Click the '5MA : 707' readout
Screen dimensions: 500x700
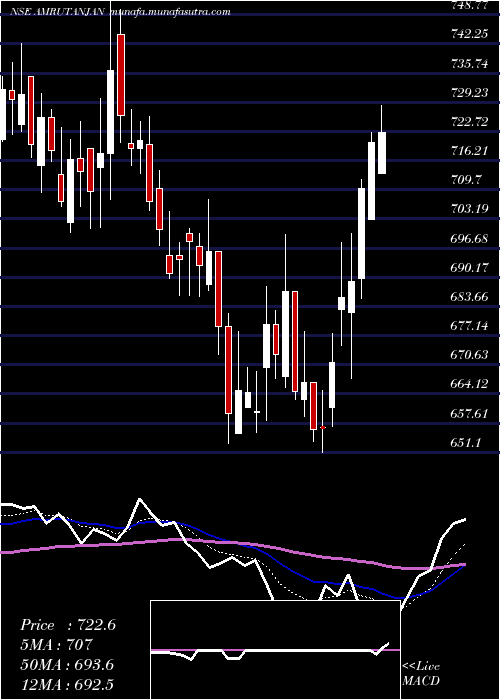(x=56, y=645)
